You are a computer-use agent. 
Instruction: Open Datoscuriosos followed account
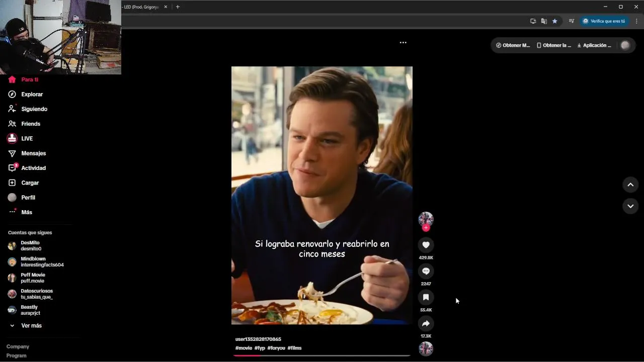(x=30, y=294)
